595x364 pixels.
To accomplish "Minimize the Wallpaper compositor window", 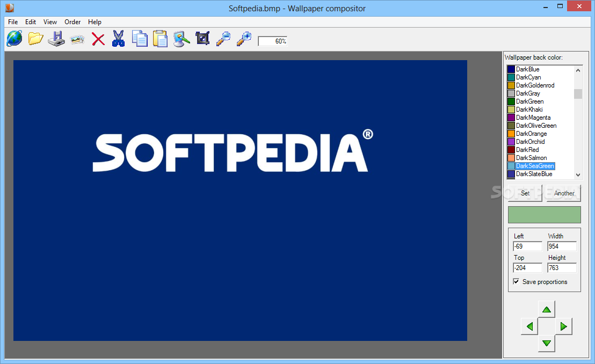I will click(x=545, y=6).
